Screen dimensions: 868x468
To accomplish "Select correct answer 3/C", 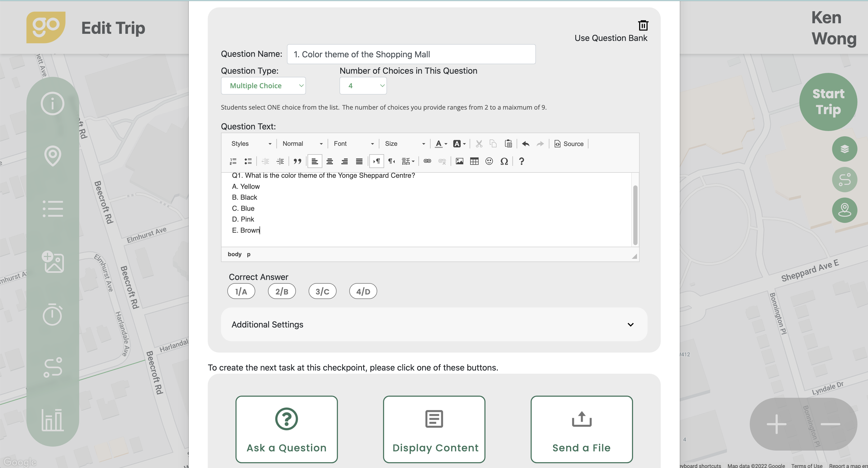I will [x=323, y=291].
